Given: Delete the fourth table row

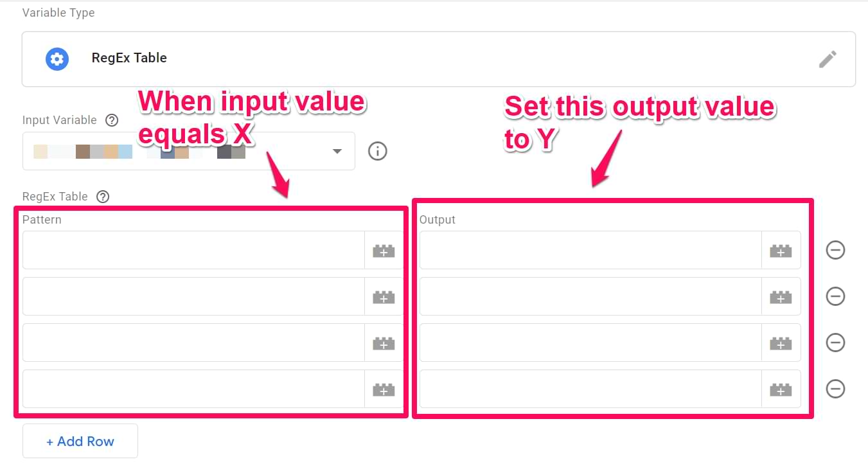Looking at the screenshot, I should pos(835,389).
